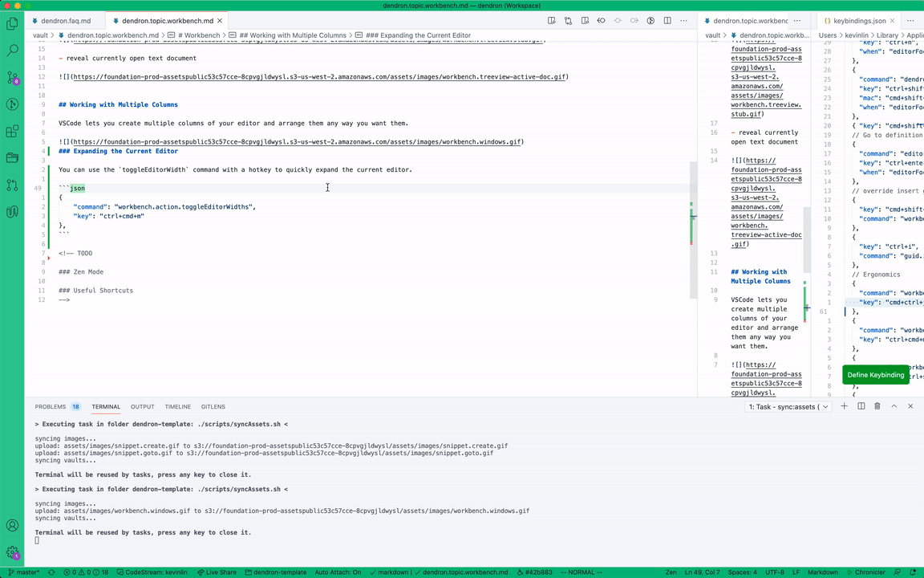
Task: Switch to the dendron.faq.md tab
Action: click(x=66, y=21)
